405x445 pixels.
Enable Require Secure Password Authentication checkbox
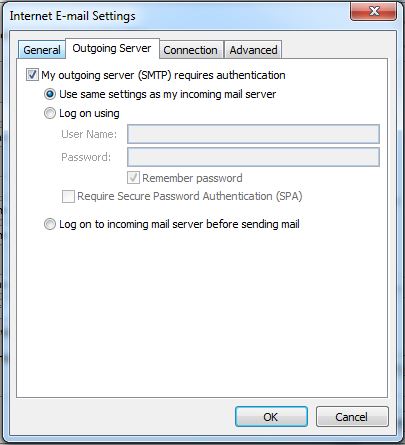coord(68,196)
